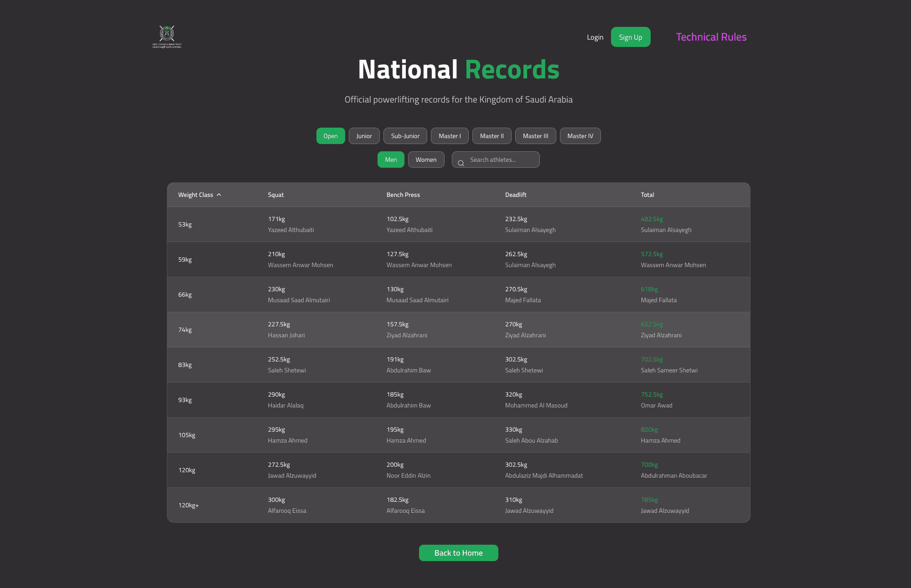Select the highlighted 74kg record row
911x588 pixels.
[x=458, y=329]
